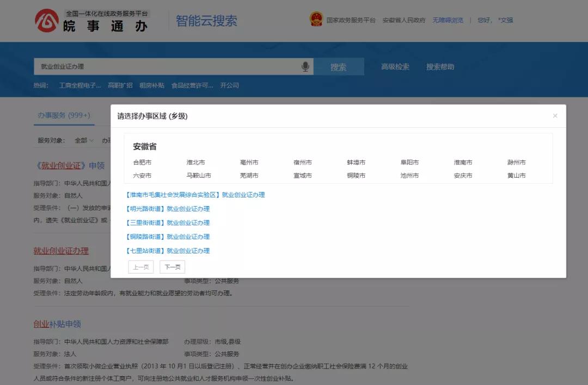Open 【七里站街道】就业创业证办理 link
Screen dimensions: 588x385
pos(169,250)
